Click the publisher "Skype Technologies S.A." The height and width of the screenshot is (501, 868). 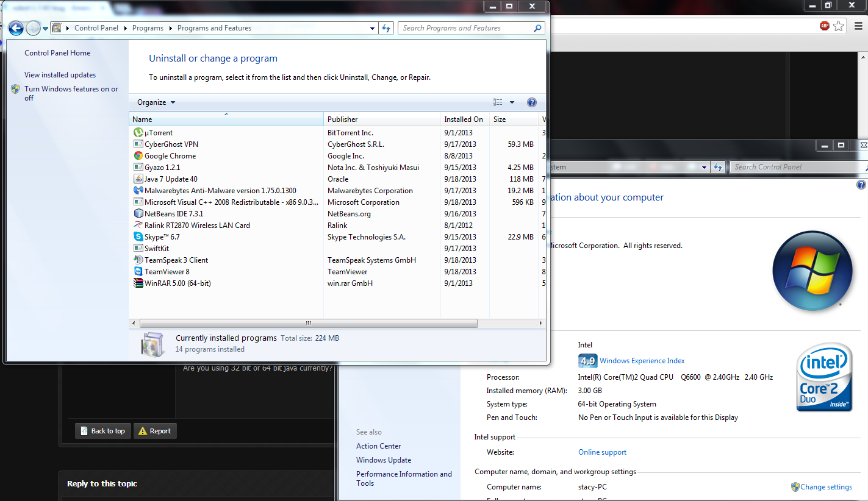[367, 236]
